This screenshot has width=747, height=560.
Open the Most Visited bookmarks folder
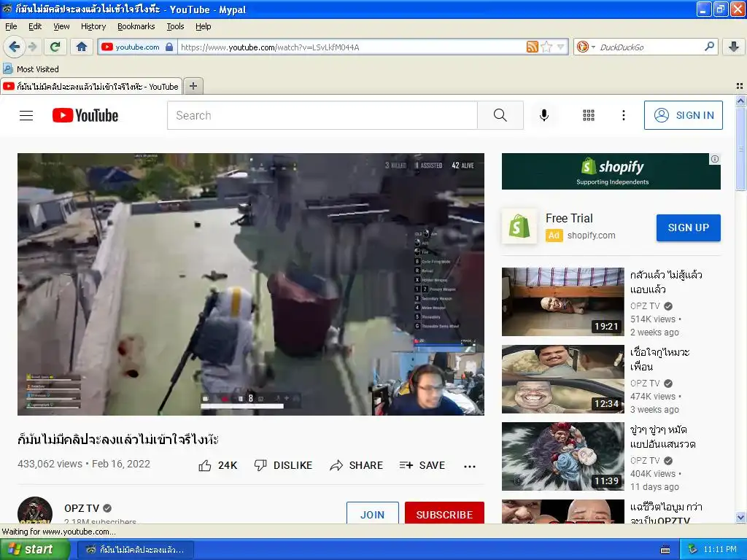[31, 69]
